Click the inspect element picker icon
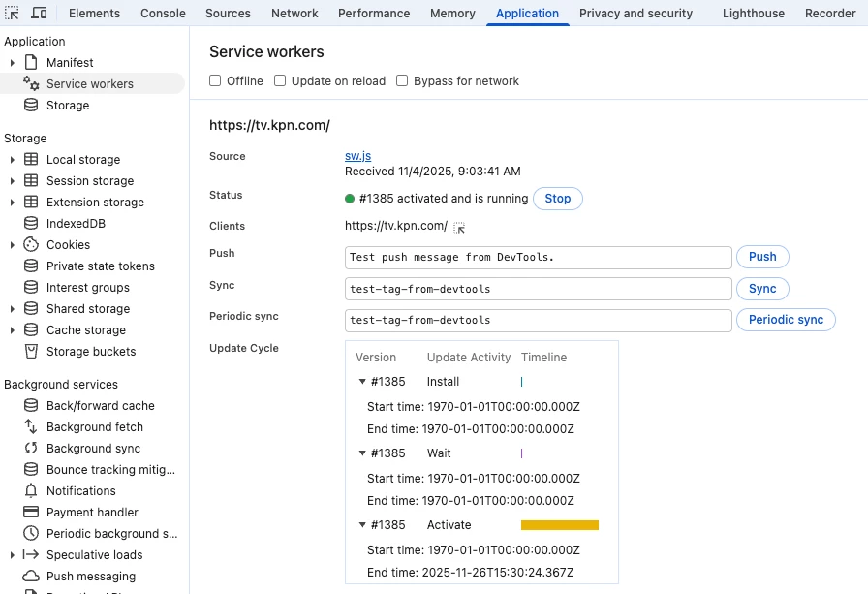The image size is (868, 594). 14,14
